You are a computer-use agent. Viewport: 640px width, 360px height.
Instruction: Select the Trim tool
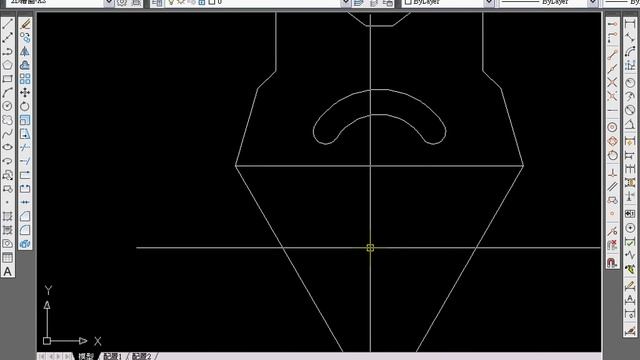click(x=25, y=148)
